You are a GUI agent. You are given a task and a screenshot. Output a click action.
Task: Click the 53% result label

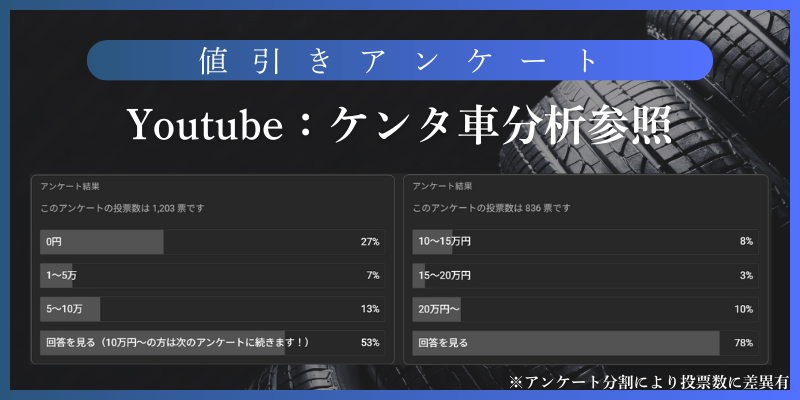370,343
